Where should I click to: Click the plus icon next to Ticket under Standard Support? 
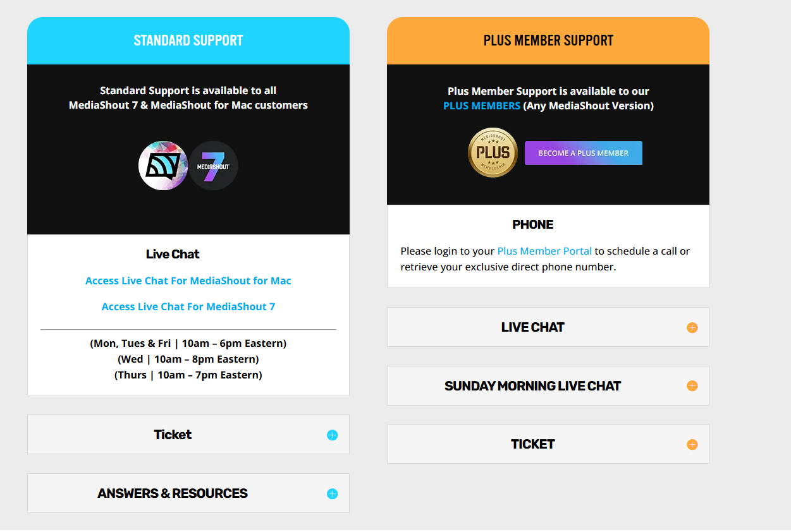tap(331, 435)
